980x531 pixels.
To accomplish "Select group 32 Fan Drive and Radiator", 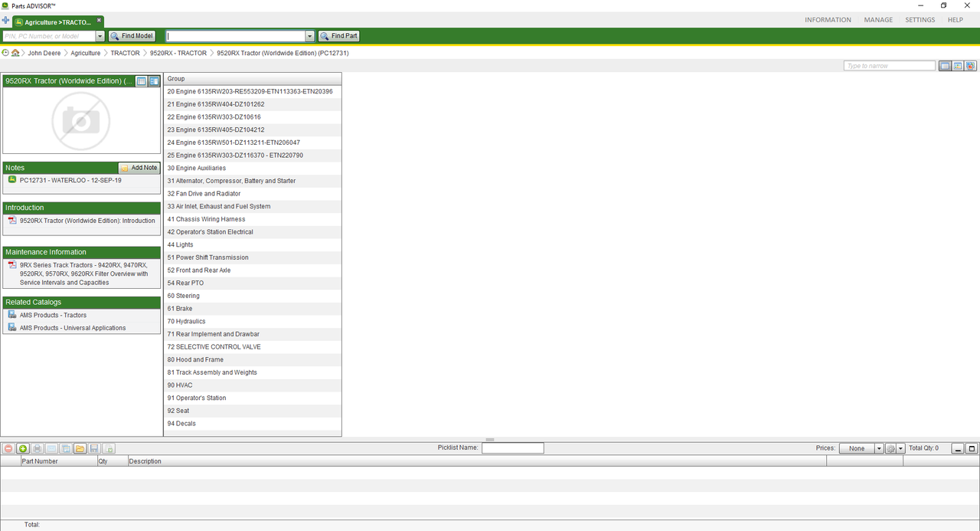I will pyautogui.click(x=253, y=194).
